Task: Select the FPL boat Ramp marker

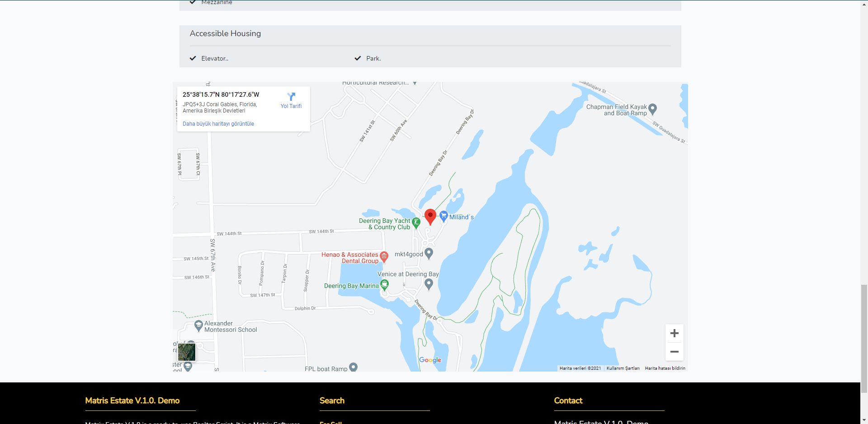Action: tap(354, 367)
